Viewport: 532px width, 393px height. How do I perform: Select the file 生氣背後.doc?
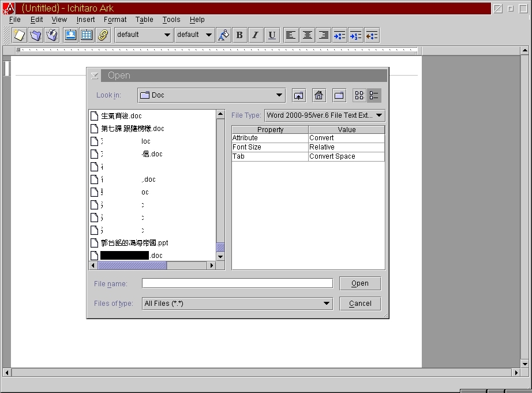tap(117, 116)
